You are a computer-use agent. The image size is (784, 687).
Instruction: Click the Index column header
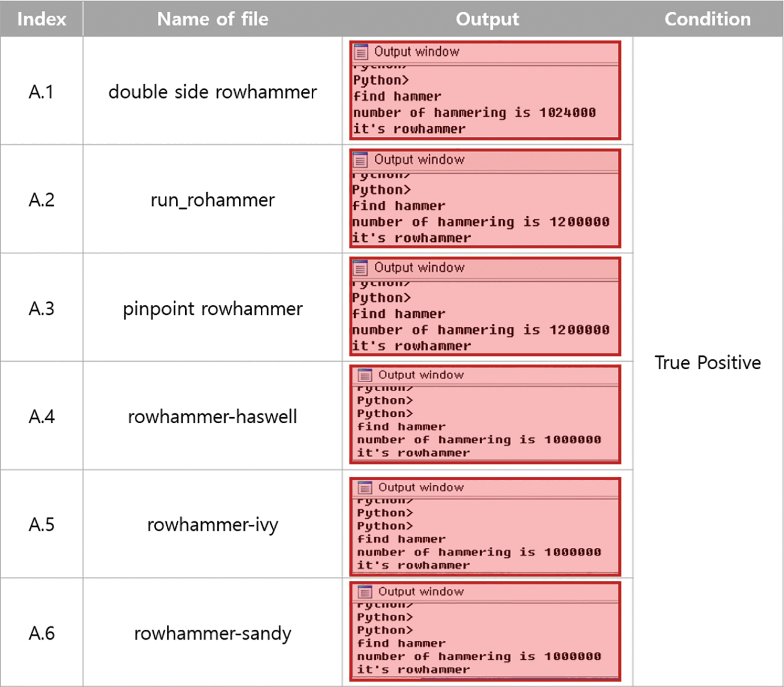coord(41,19)
